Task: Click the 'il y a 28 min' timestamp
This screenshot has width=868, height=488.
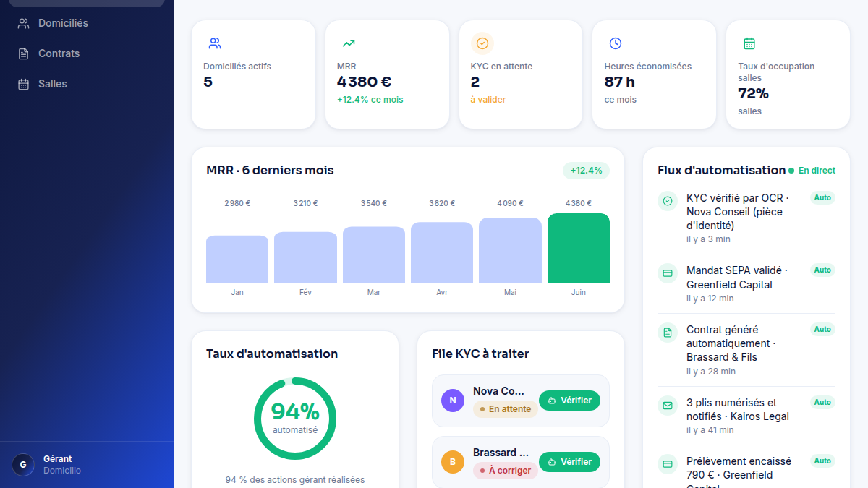Action: (x=711, y=372)
